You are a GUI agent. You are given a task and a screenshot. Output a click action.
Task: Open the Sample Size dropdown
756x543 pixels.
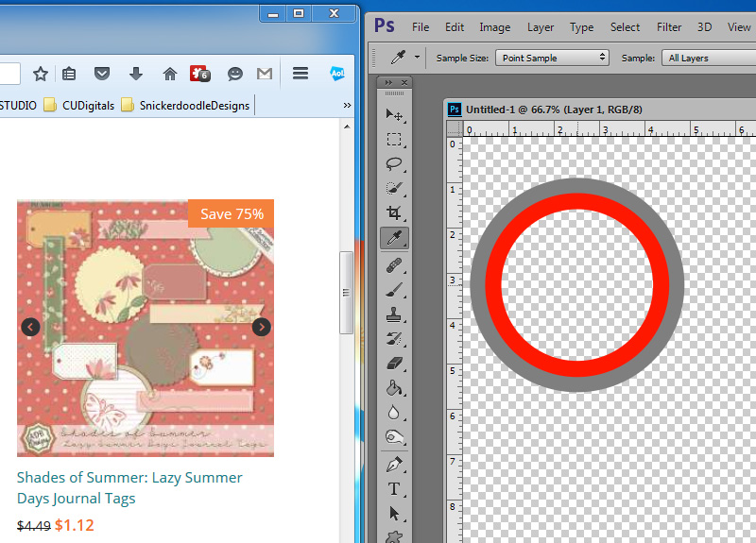[x=553, y=58]
